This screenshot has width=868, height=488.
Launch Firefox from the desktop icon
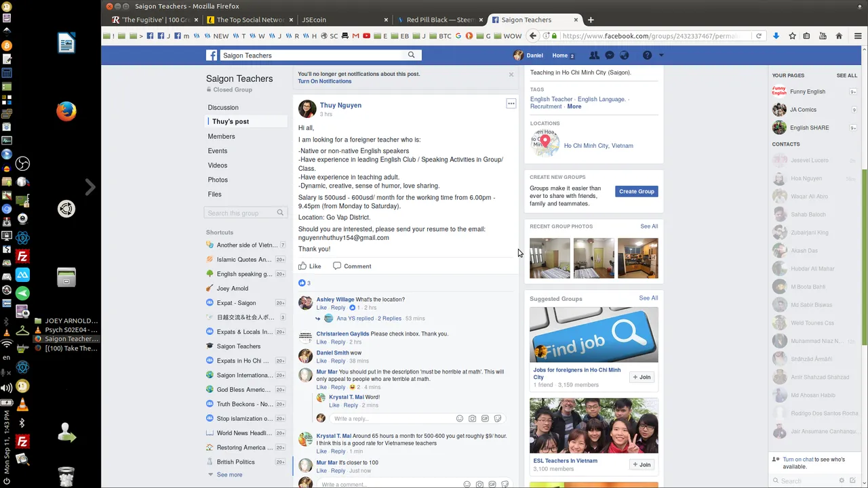[66, 110]
